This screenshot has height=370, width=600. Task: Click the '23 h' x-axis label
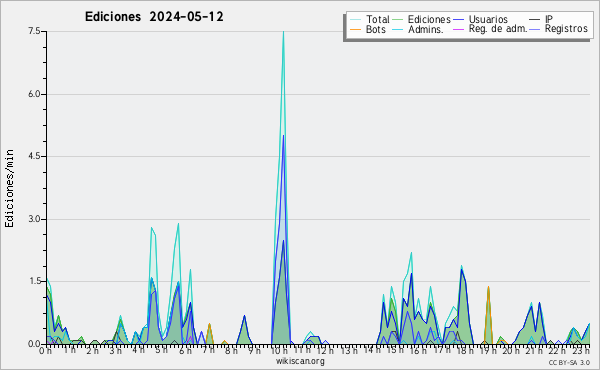click(x=582, y=350)
